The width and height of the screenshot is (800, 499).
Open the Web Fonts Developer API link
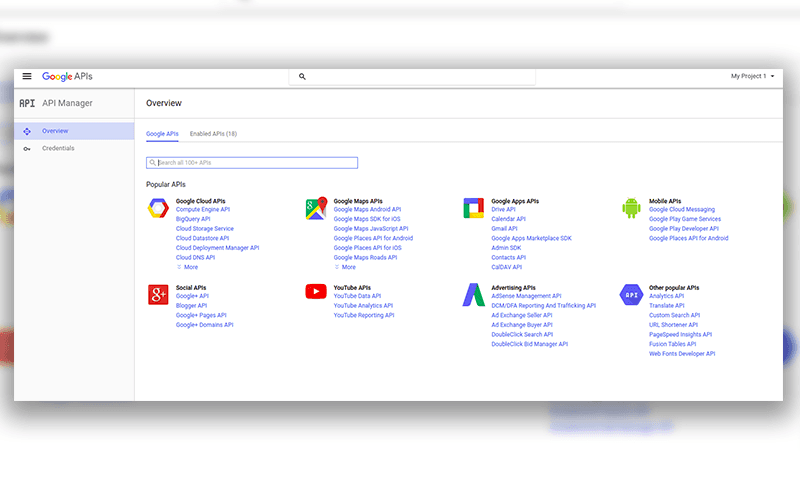[x=682, y=354]
